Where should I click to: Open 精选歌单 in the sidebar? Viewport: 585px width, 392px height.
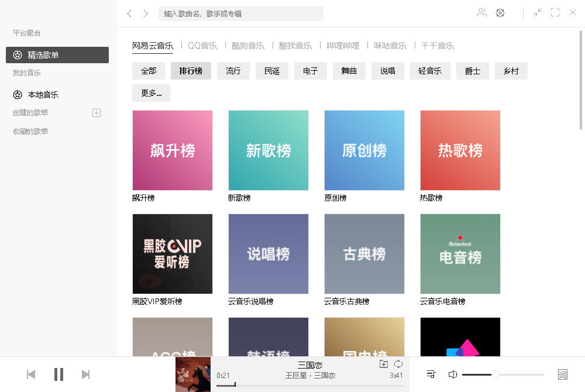[x=57, y=55]
